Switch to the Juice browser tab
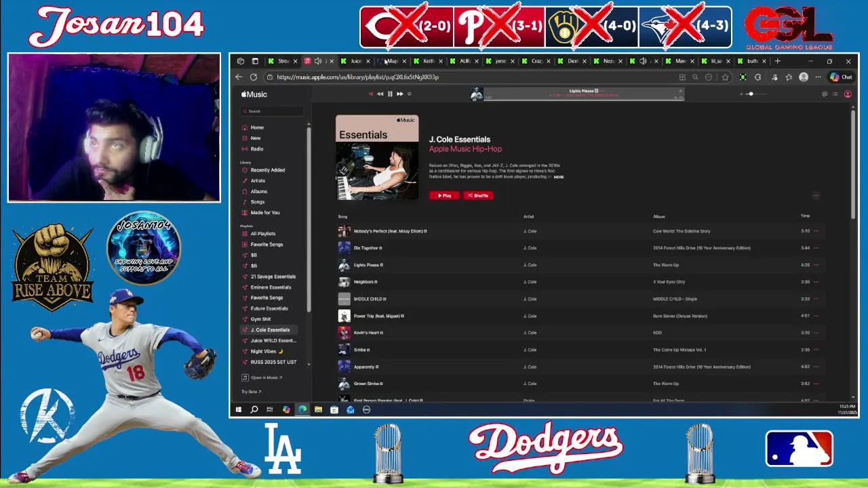The width and height of the screenshot is (868, 488). click(356, 61)
